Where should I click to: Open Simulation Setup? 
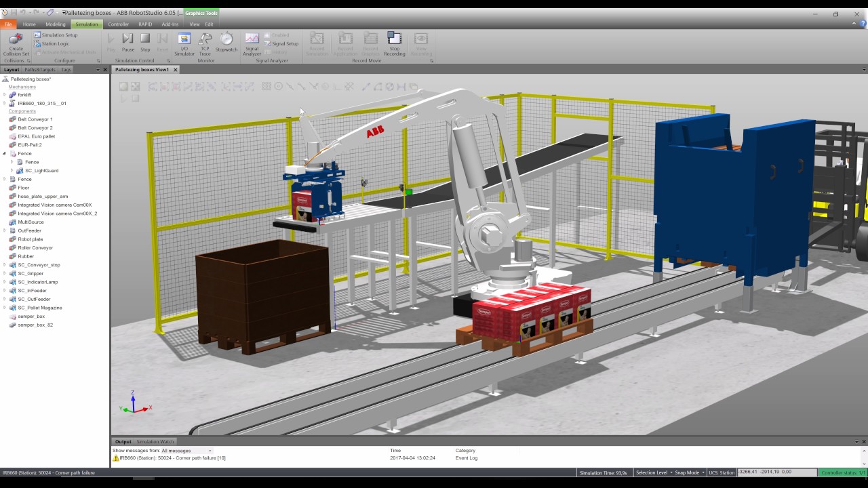(56, 35)
